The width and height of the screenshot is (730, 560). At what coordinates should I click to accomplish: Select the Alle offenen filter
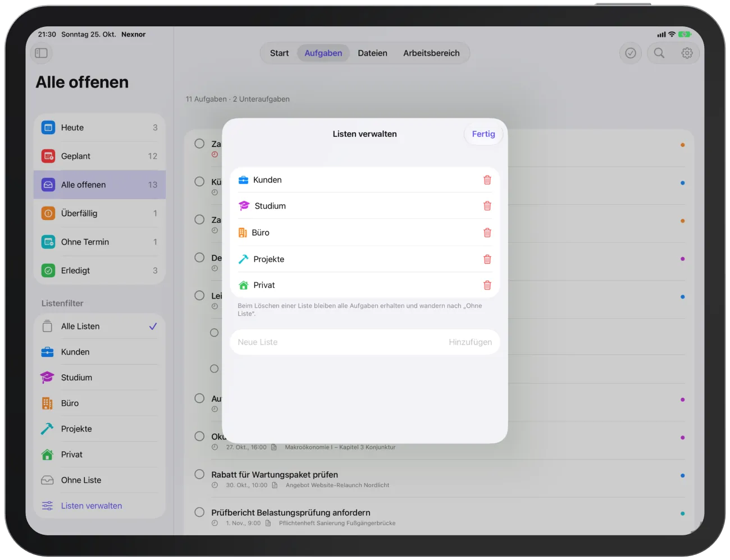(x=99, y=185)
